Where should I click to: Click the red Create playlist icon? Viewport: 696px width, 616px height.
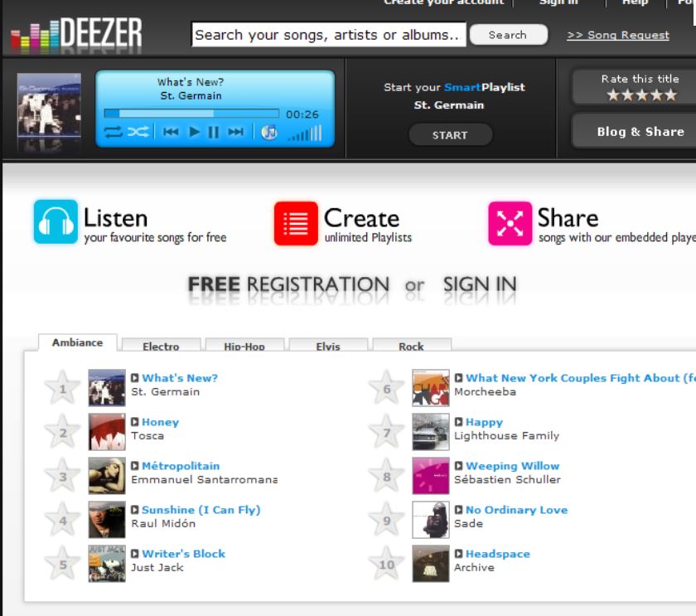tap(296, 223)
